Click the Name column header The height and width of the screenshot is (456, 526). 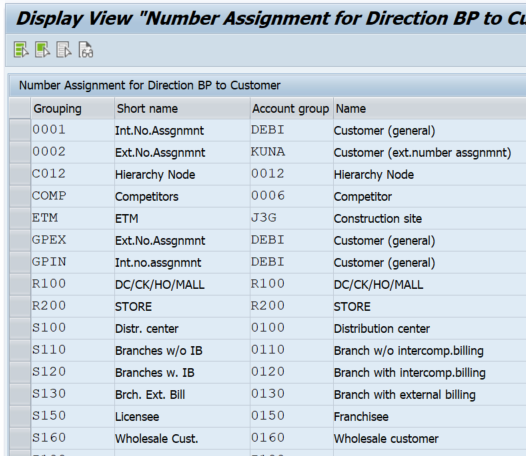point(430,109)
